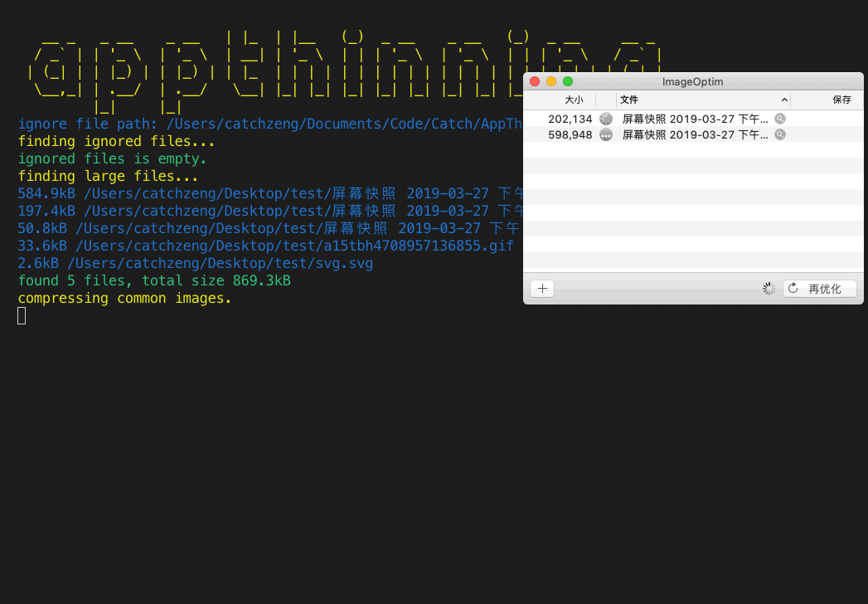Sort by the 文件 column header

coord(703,100)
